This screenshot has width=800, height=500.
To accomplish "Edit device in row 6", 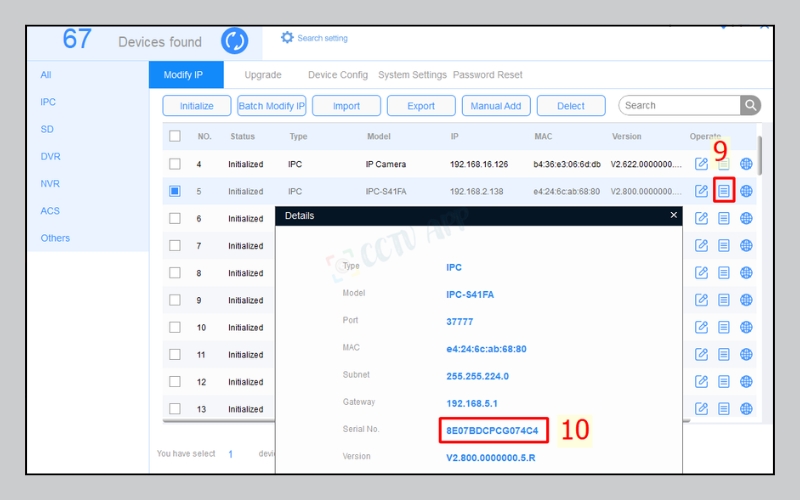I will (701, 218).
